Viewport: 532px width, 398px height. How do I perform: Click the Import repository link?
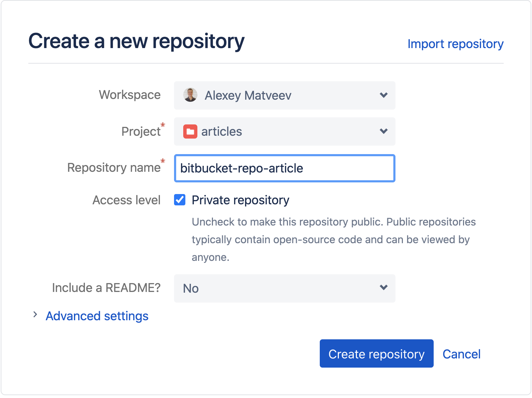point(455,44)
